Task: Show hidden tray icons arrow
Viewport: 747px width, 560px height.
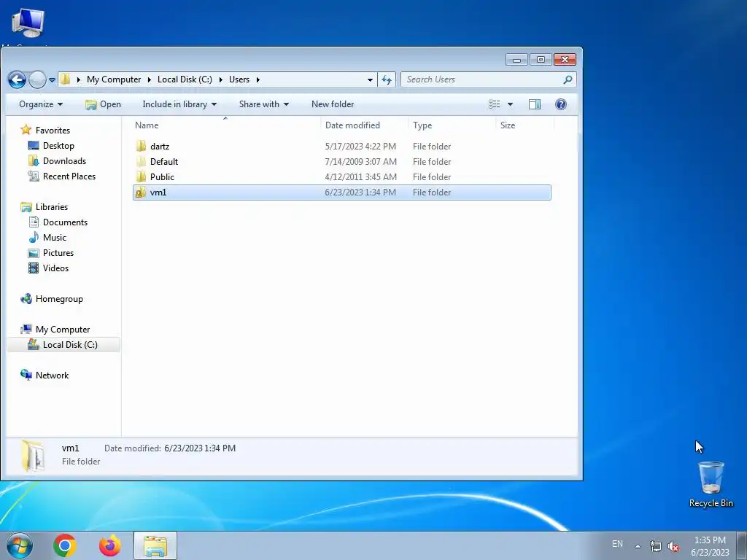Action: point(638,545)
